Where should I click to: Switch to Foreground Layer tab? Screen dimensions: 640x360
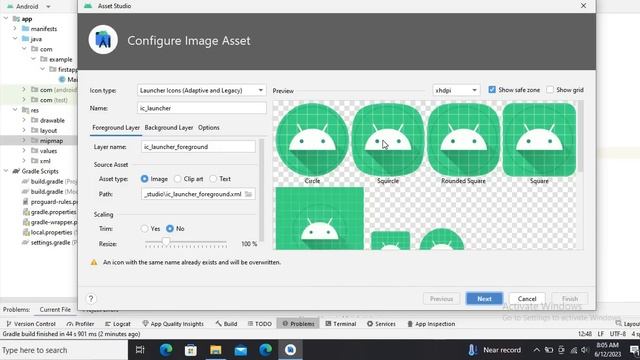click(116, 128)
